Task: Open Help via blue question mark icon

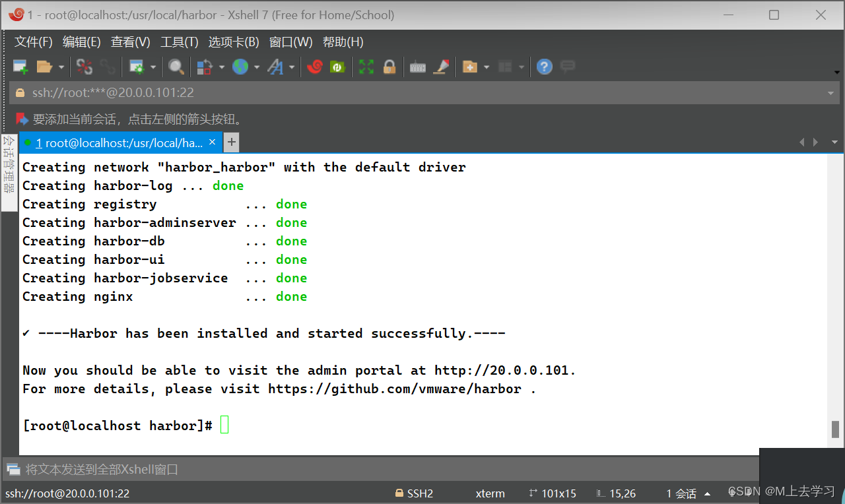Action: pos(544,67)
